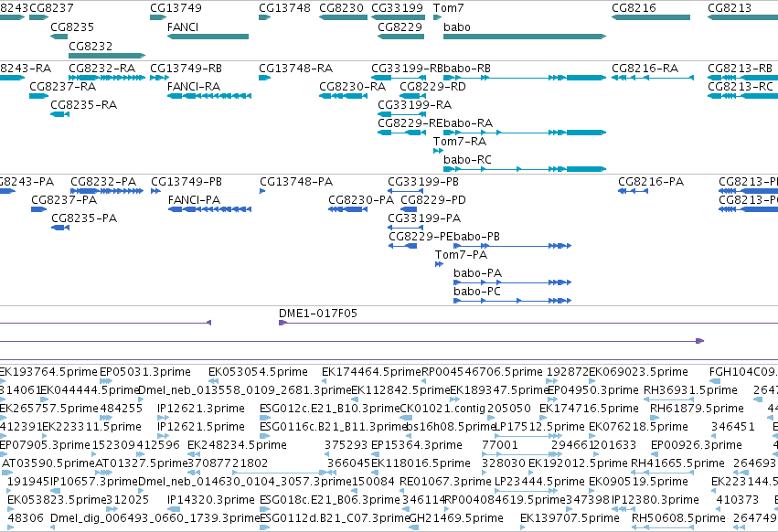The width and height of the screenshot is (778, 532).
Task: Click the CG13748-RA transcript label
Action: coord(295,68)
